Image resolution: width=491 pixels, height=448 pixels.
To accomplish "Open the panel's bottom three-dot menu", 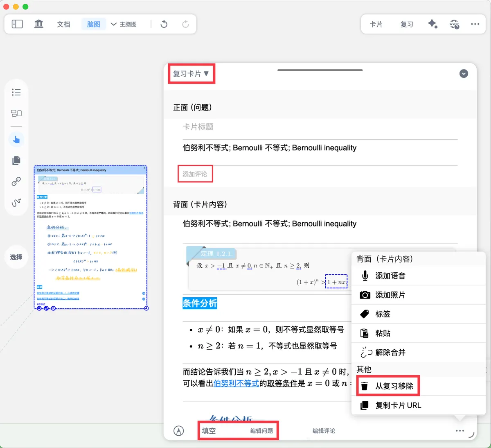I will 460,431.
